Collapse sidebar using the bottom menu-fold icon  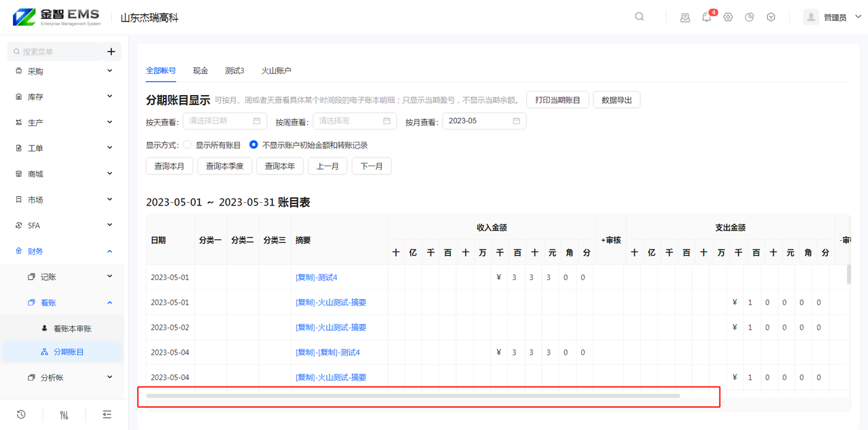pyautogui.click(x=106, y=414)
